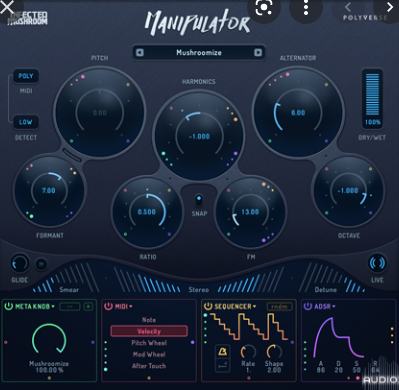Toggle the Sequencer power icon
This screenshot has width=399, height=390.
[208, 306]
